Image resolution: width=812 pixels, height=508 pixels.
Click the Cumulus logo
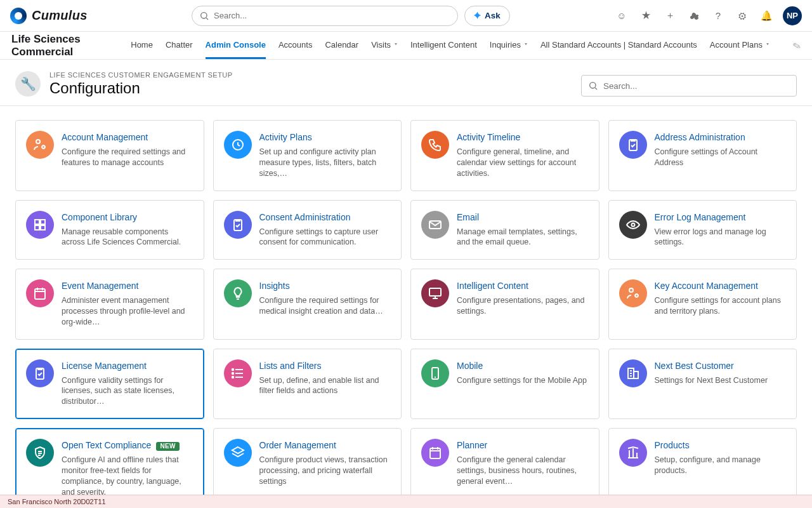click(x=49, y=15)
